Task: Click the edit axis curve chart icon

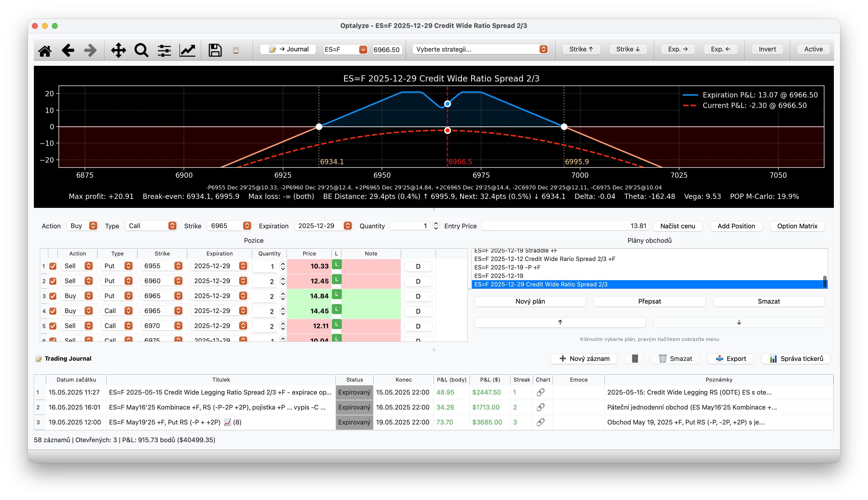Action: pyautogui.click(x=187, y=51)
